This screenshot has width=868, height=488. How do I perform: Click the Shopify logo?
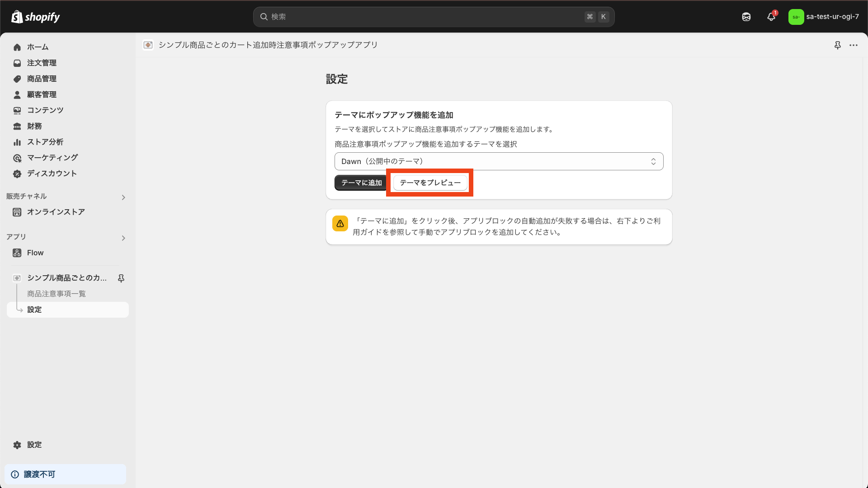coord(35,17)
